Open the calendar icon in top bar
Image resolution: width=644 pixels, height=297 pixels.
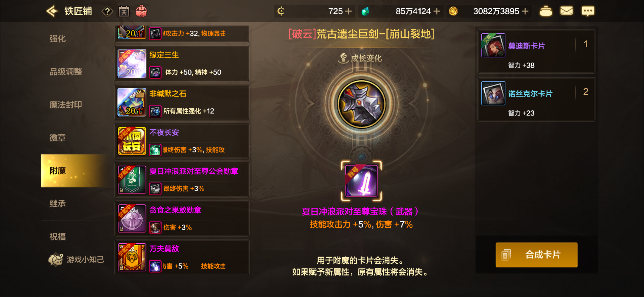click(124, 11)
